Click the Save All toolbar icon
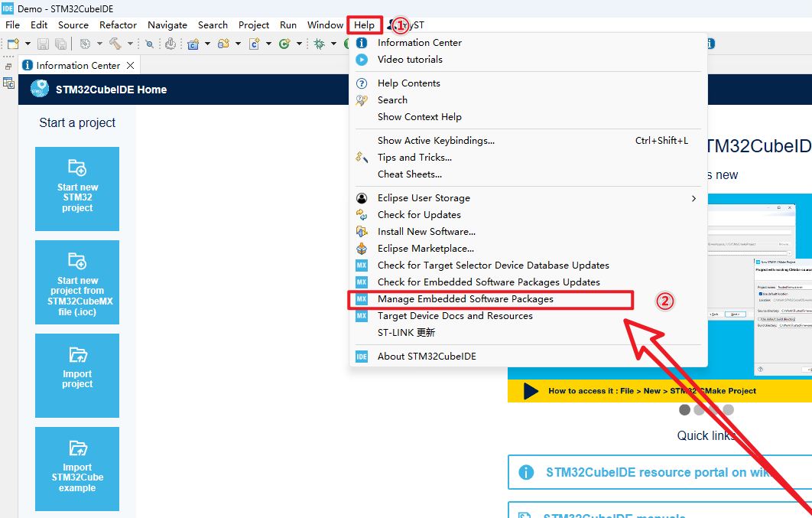This screenshot has height=518, width=812. [60, 44]
